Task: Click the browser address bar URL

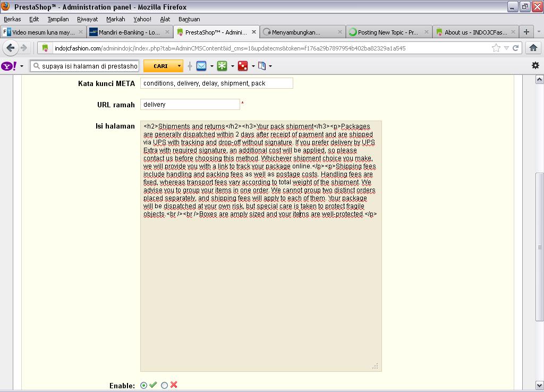Action: pos(229,48)
